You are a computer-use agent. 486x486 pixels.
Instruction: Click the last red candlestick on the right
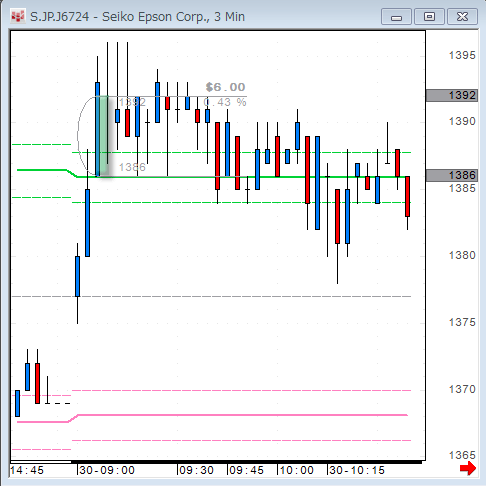[407, 196]
